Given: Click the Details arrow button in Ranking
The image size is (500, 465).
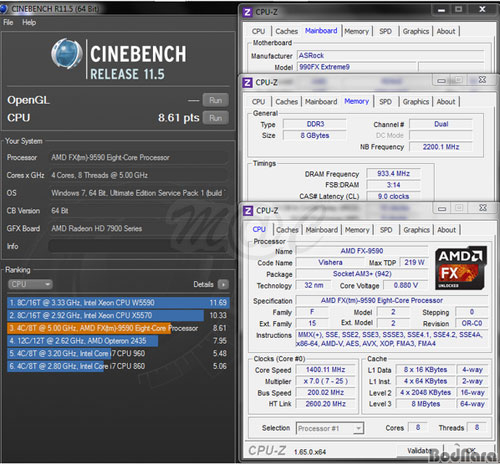Looking at the screenshot, I should click(x=223, y=284).
